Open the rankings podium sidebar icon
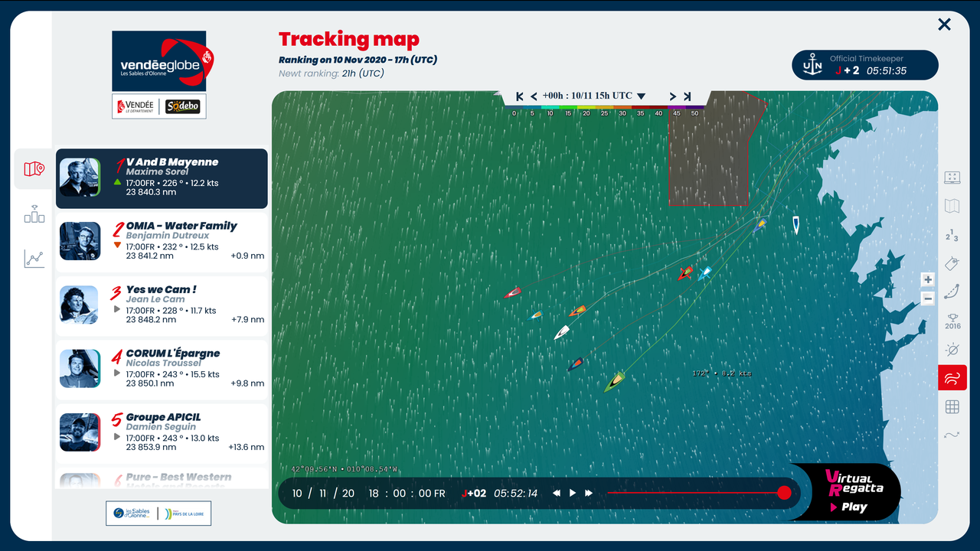Image resolution: width=980 pixels, height=551 pixels. [x=34, y=214]
